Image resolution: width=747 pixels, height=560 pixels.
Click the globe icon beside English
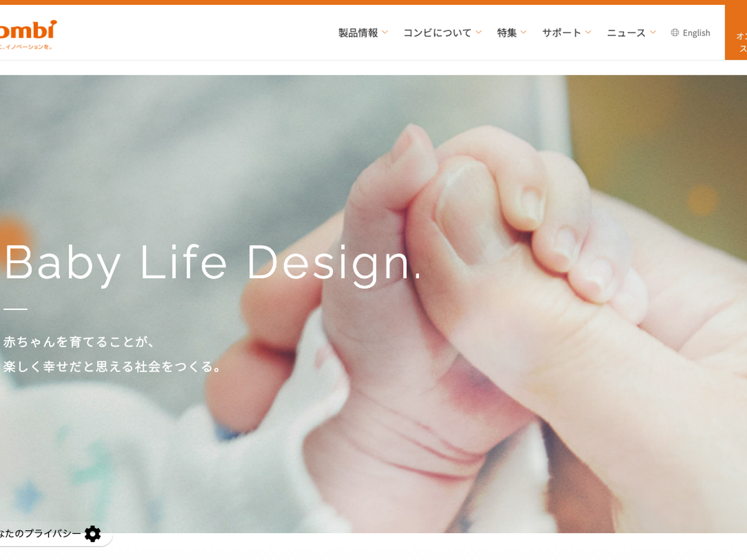click(x=675, y=33)
